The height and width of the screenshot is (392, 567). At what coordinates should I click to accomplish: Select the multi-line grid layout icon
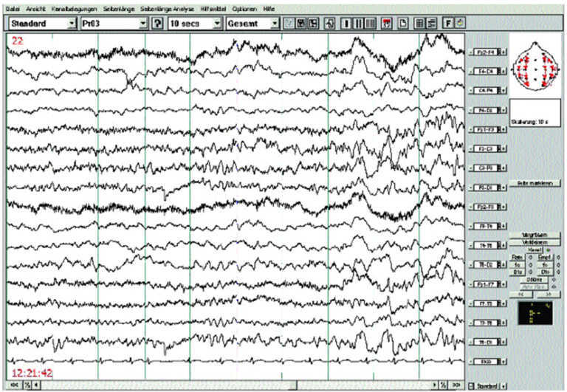point(371,24)
